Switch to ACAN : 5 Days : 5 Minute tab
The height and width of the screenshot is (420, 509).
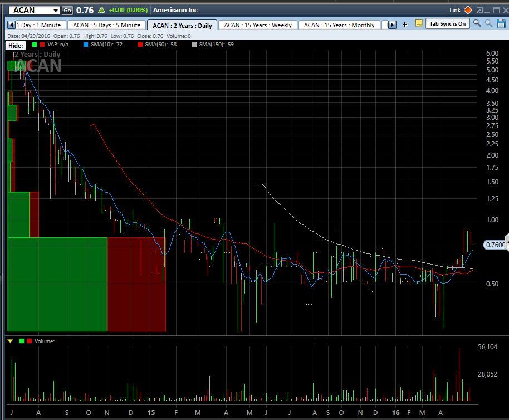pos(107,25)
